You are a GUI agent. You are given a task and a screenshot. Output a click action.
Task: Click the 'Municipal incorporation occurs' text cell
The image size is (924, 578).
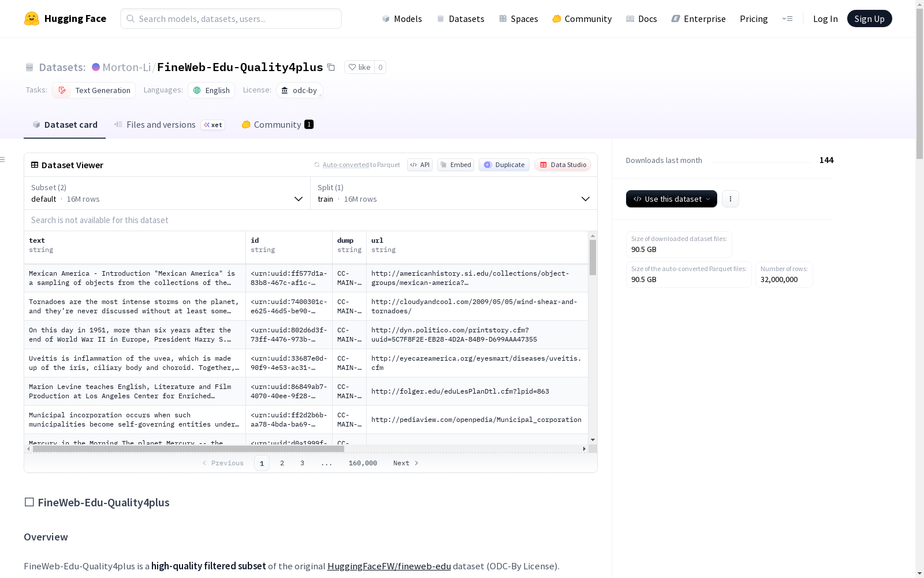point(135,420)
